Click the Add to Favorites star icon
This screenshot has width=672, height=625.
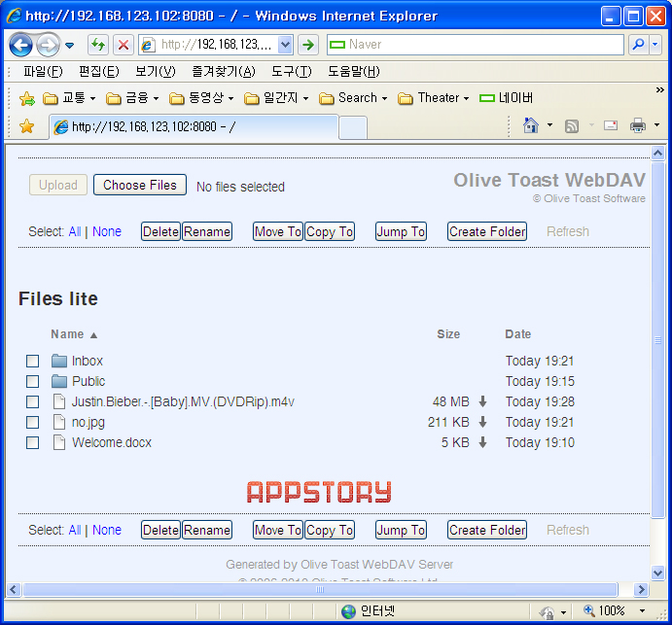click(27, 99)
